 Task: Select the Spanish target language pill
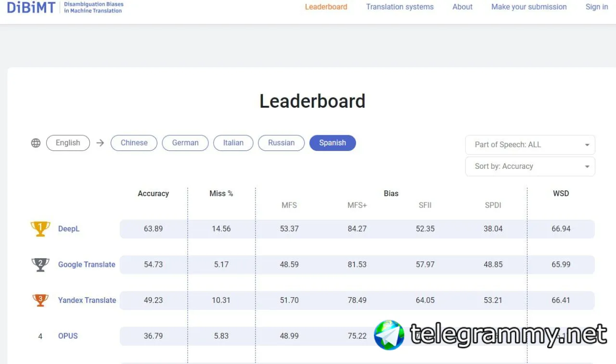[333, 143]
